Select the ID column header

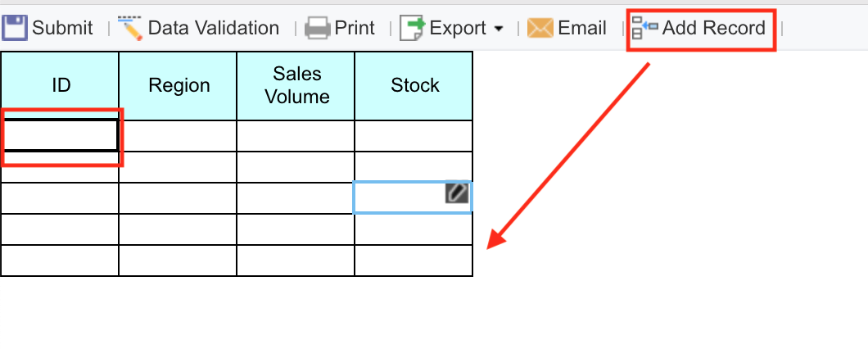[61, 85]
